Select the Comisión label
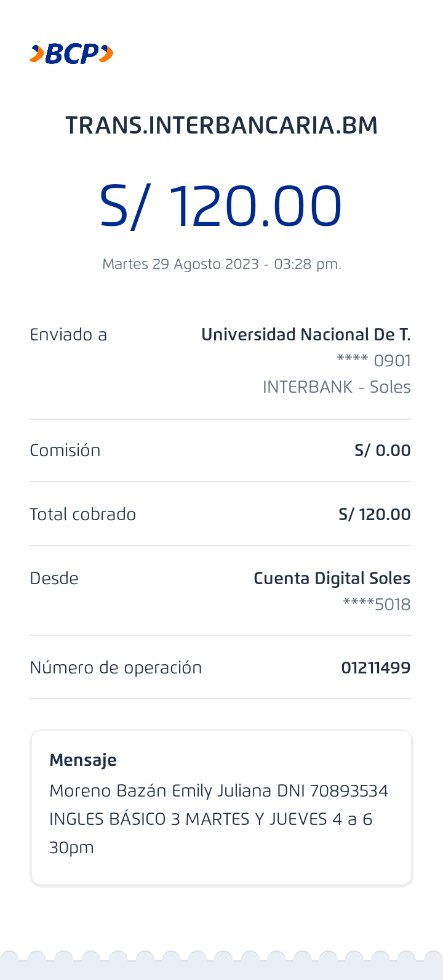Viewport: 443px width, 980px height. tap(65, 451)
